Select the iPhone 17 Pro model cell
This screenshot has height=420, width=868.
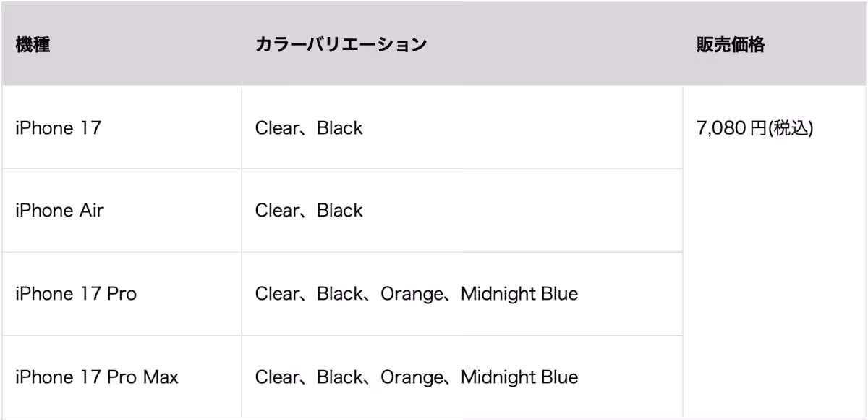click(x=76, y=295)
